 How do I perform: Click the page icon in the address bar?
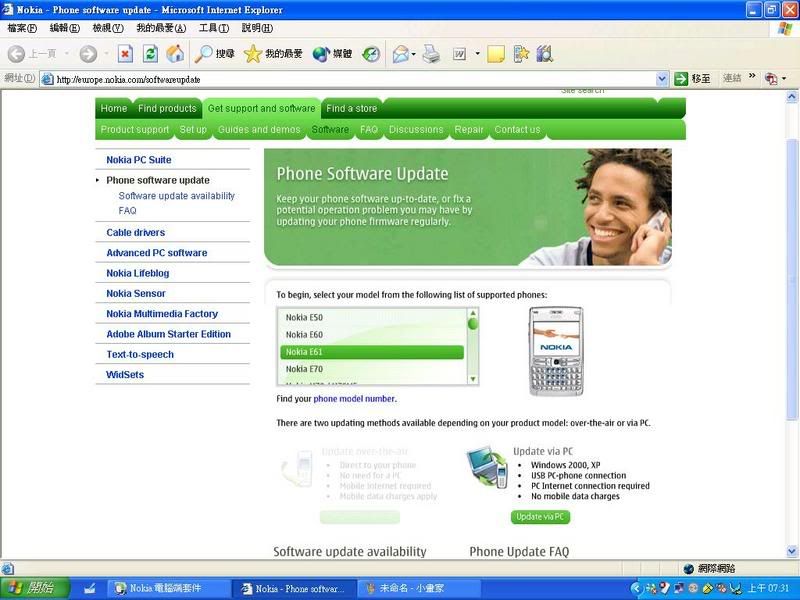(47, 79)
